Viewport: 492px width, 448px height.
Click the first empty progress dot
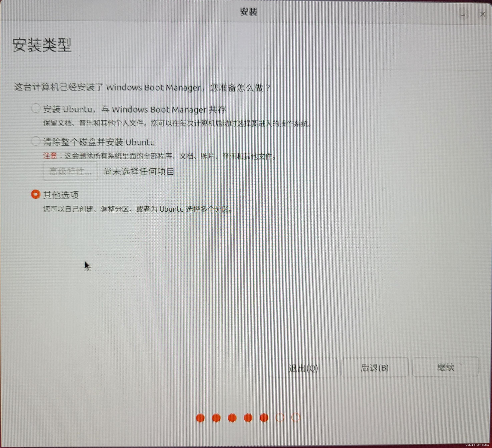280,417
